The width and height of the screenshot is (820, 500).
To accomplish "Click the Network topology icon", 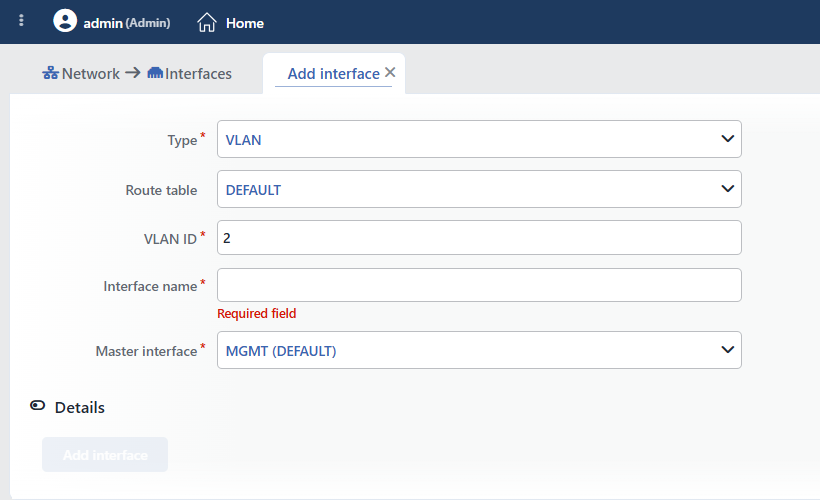I will (51, 73).
